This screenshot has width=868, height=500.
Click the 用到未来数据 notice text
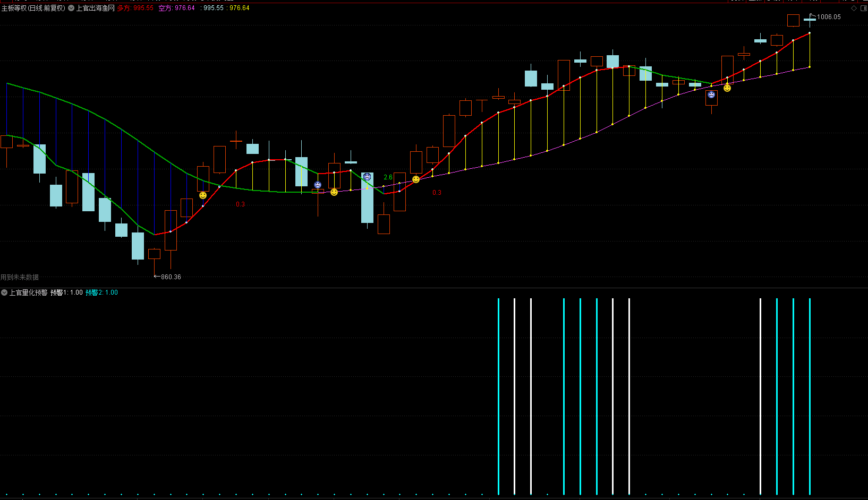[20, 277]
